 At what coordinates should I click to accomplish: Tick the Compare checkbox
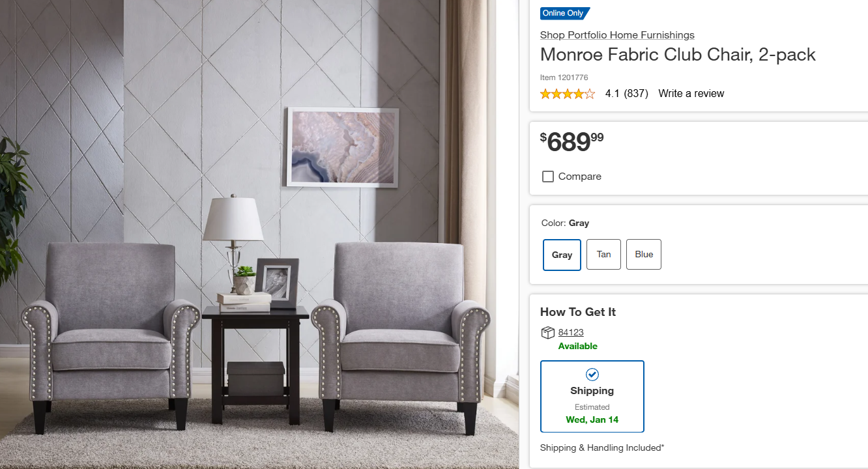(x=548, y=177)
